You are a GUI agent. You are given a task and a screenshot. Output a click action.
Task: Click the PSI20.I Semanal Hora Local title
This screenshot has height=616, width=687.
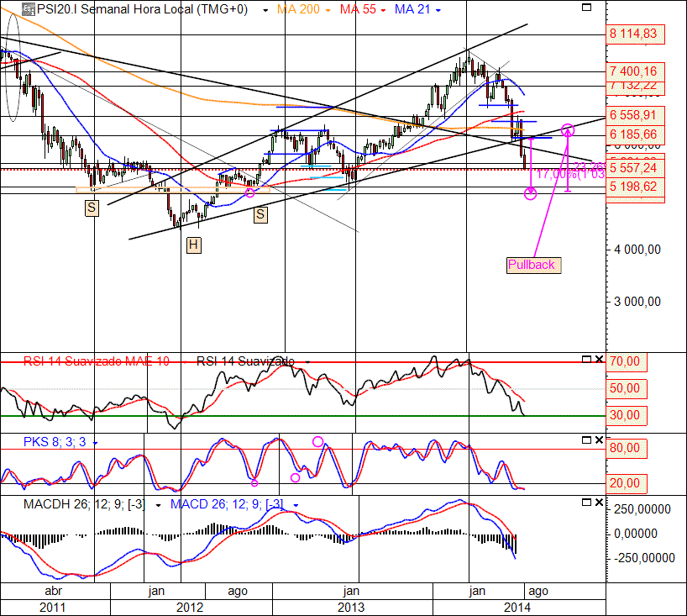[x=142, y=9]
